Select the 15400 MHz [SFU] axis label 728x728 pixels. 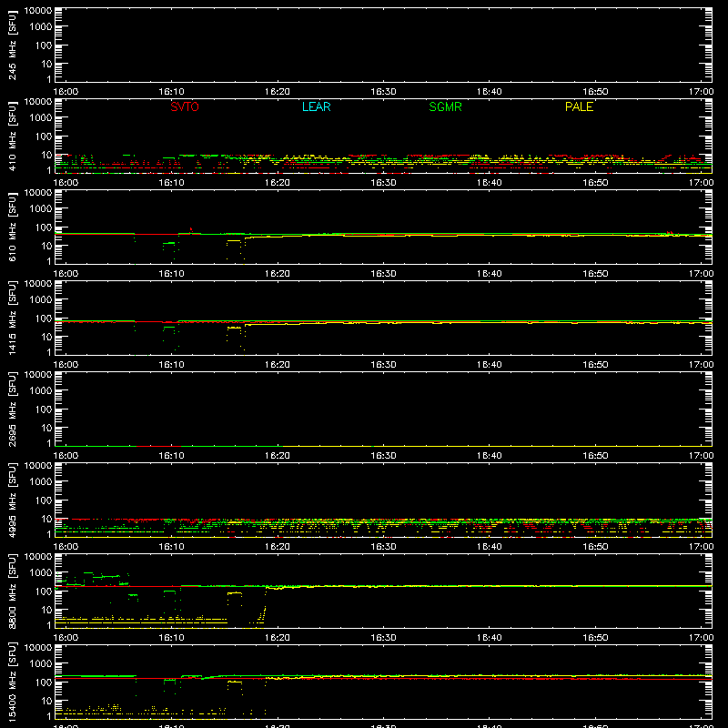pos(13,682)
